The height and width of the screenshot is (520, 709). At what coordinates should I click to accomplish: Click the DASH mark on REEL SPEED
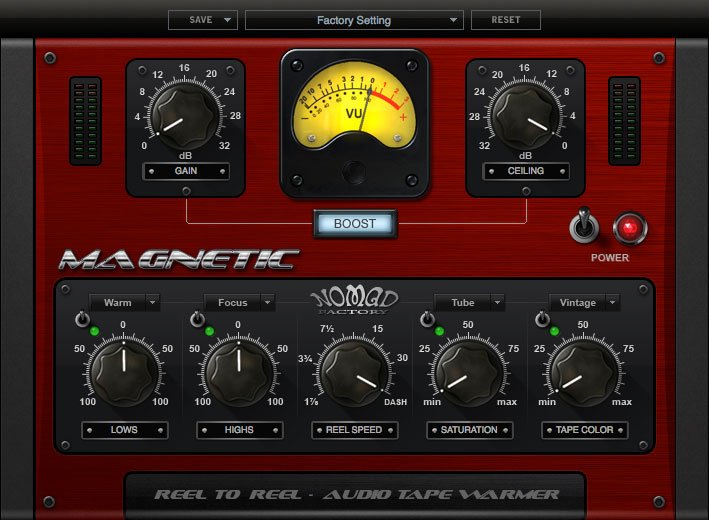[395, 402]
